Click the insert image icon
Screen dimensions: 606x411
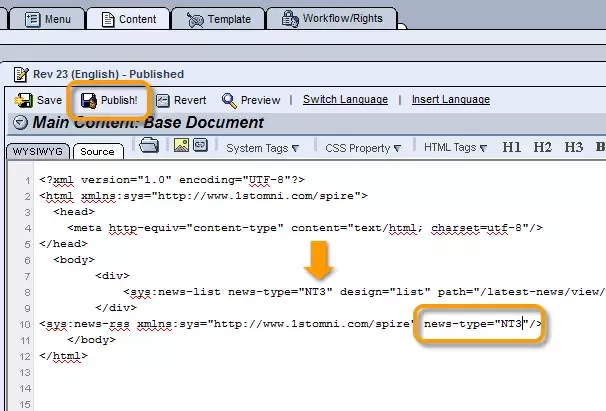(182, 146)
